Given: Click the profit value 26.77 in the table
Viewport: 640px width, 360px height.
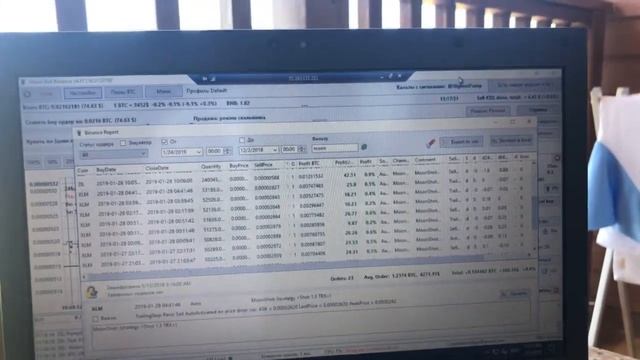Looking at the screenshot, I should [351, 213].
